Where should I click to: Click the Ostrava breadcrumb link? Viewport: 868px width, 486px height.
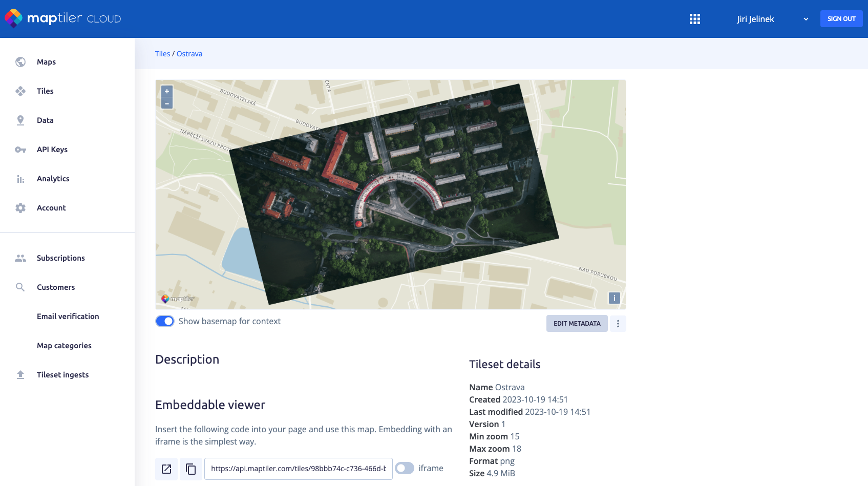[189, 54]
